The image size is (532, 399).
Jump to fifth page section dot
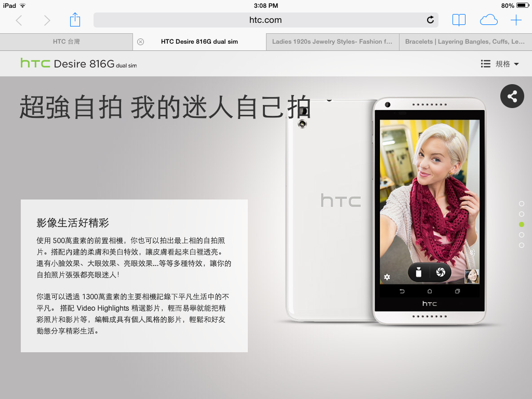tap(522, 245)
